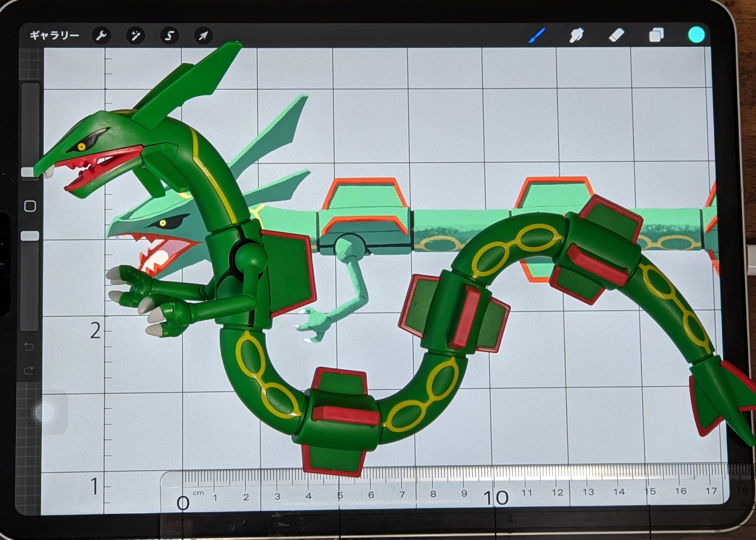The image size is (756, 540).
Task: Open the cyan active color swatch
Action: click(696, 35)
